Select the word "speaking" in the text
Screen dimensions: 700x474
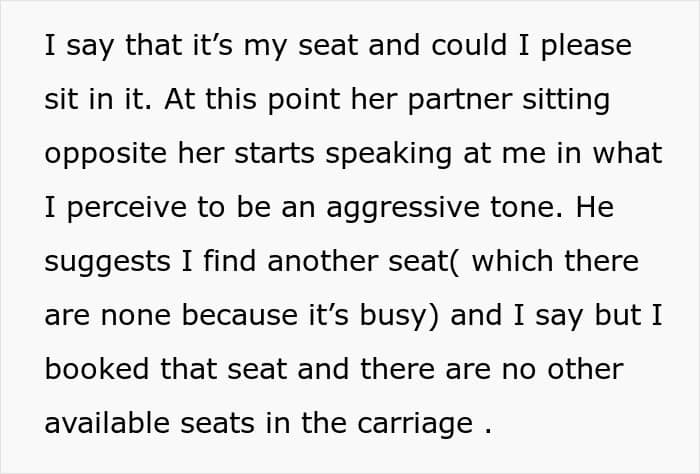pos(388,154)
